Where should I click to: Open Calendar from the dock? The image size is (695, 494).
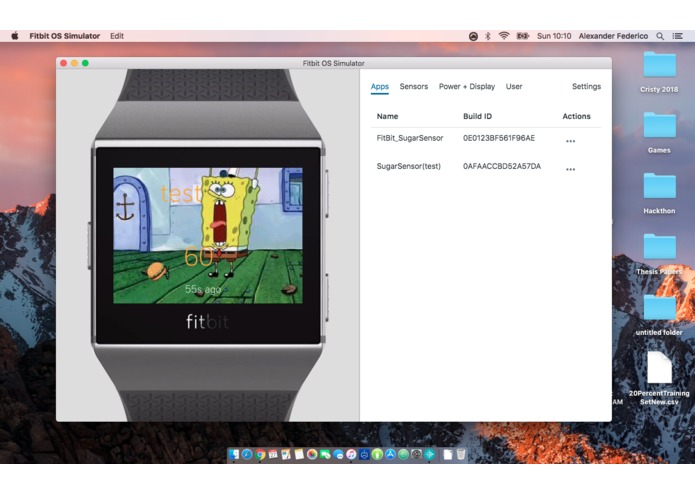273,454
